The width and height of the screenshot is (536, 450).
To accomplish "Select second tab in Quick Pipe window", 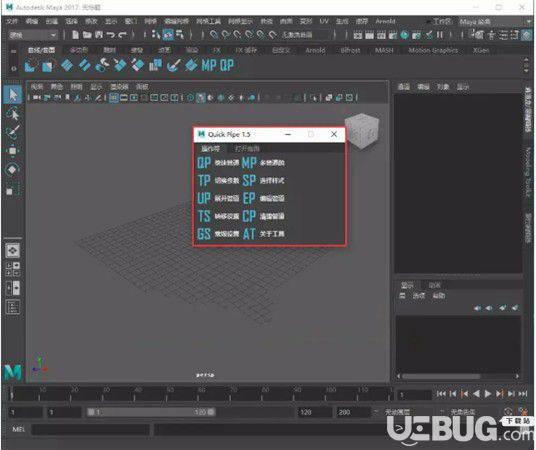I will 247,148.
